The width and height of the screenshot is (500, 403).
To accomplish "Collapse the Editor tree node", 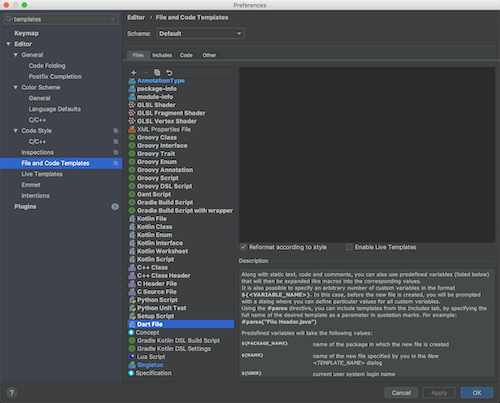I will point(8,44).
